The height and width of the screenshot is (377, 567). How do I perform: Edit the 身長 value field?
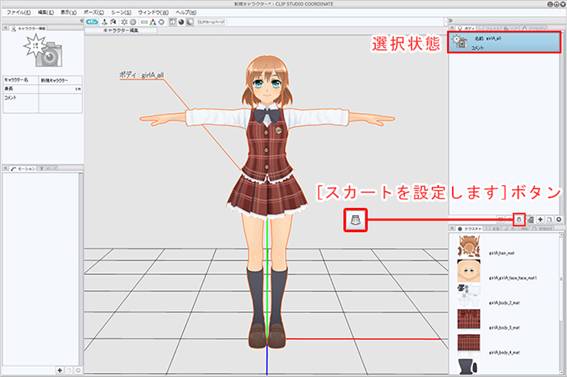pos(60,89)
